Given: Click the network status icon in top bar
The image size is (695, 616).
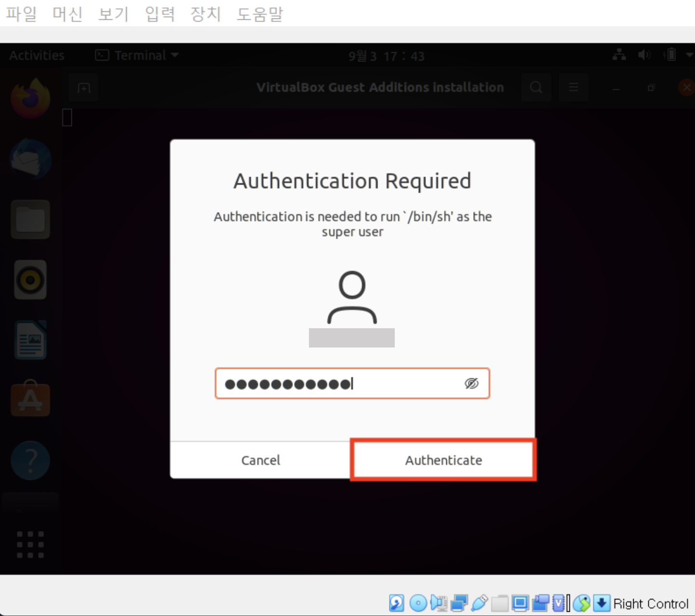Looking at the screenshot, I should [619, 55].
